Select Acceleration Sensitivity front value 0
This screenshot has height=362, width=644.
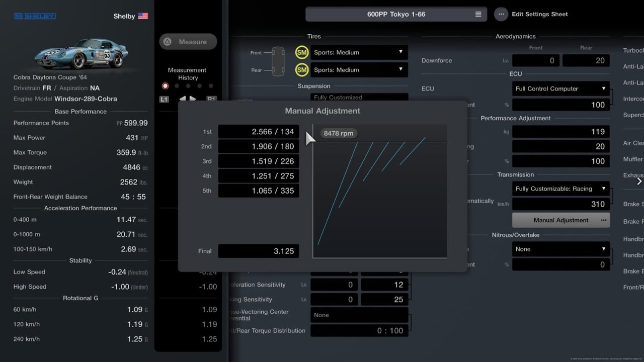[x=334, y=285]
